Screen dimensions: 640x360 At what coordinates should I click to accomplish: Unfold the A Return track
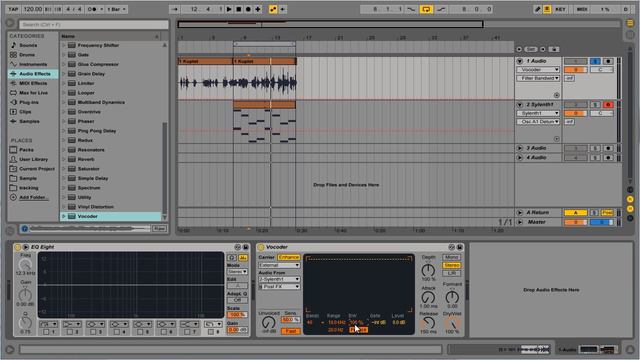click(520, 213)
